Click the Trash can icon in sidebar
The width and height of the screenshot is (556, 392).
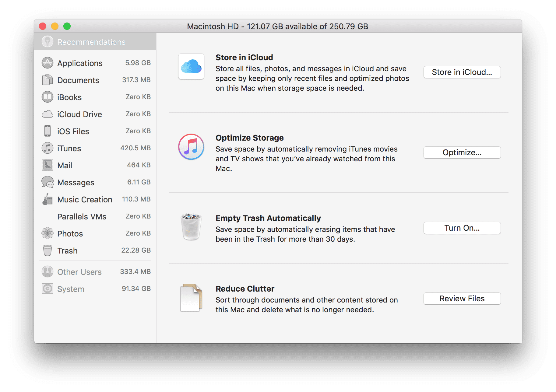(x=47, y=250)
